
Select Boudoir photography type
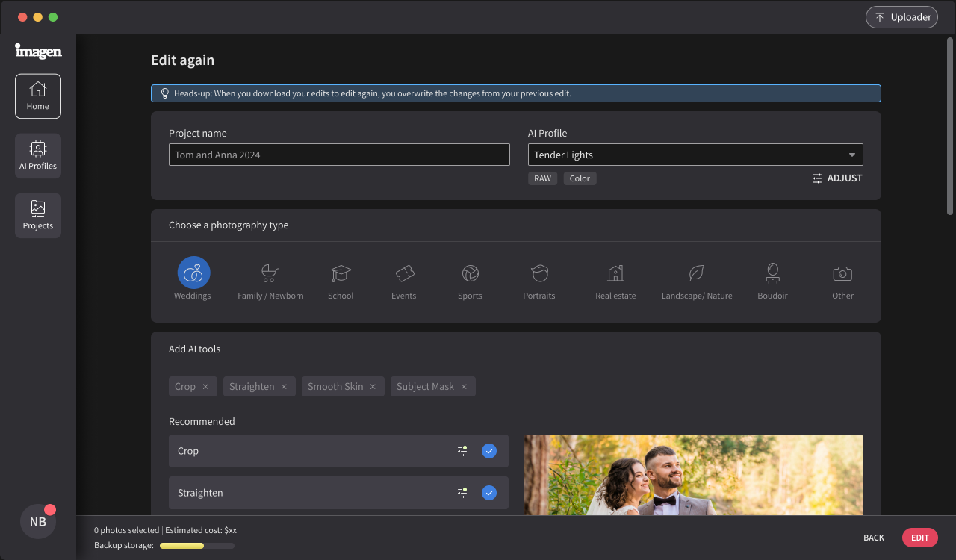click(773, 281)
